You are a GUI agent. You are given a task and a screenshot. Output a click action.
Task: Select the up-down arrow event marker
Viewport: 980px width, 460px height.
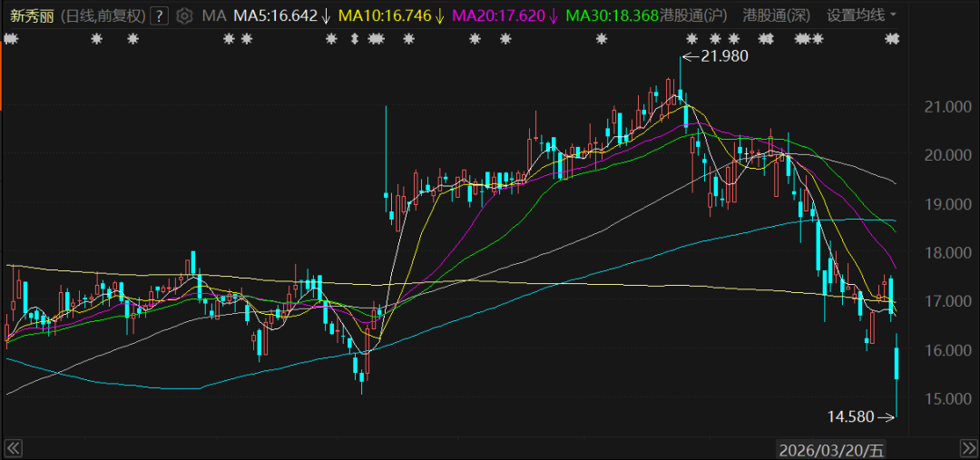point(355,39)
